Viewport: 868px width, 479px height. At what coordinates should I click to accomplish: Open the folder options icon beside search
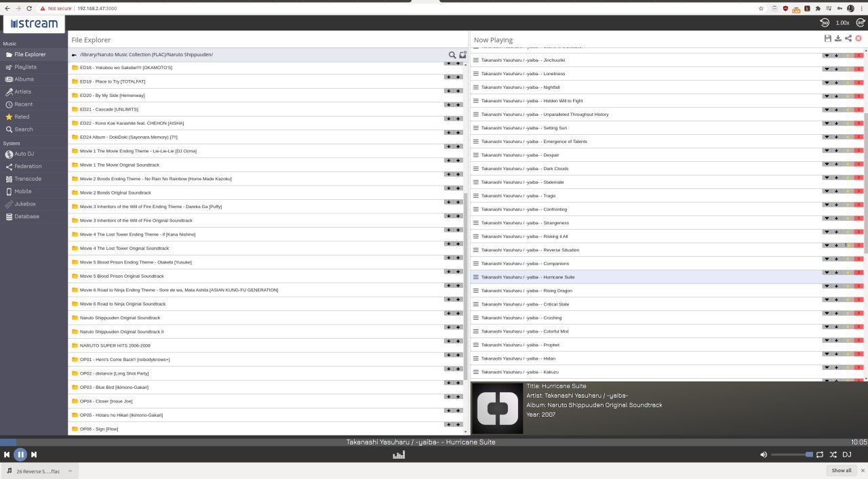coord(462,55)
